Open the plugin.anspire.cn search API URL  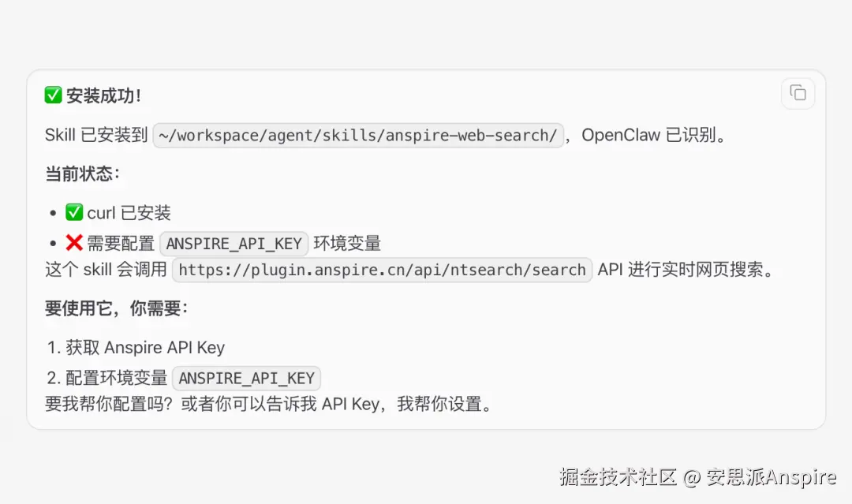tap(382, 270)
